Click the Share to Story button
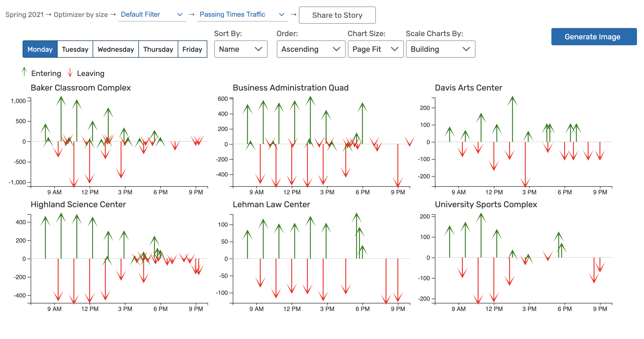644x339 pixels. 337,15
